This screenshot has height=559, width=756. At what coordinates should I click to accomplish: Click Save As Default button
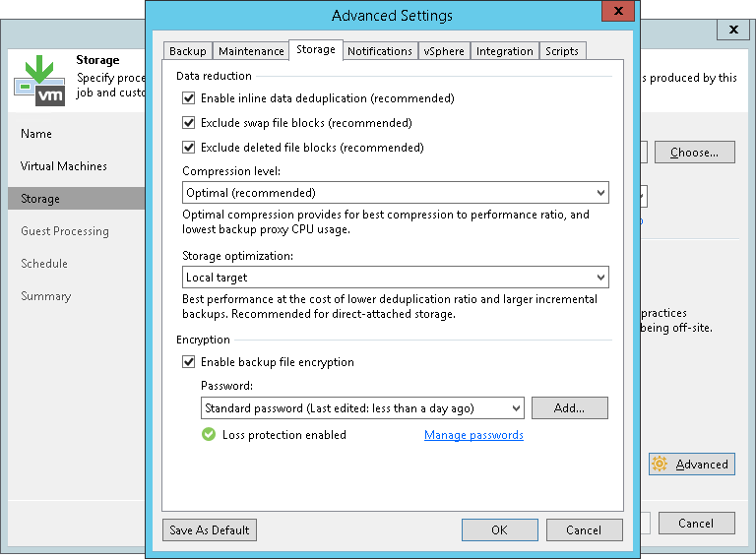tap(209, 529)
